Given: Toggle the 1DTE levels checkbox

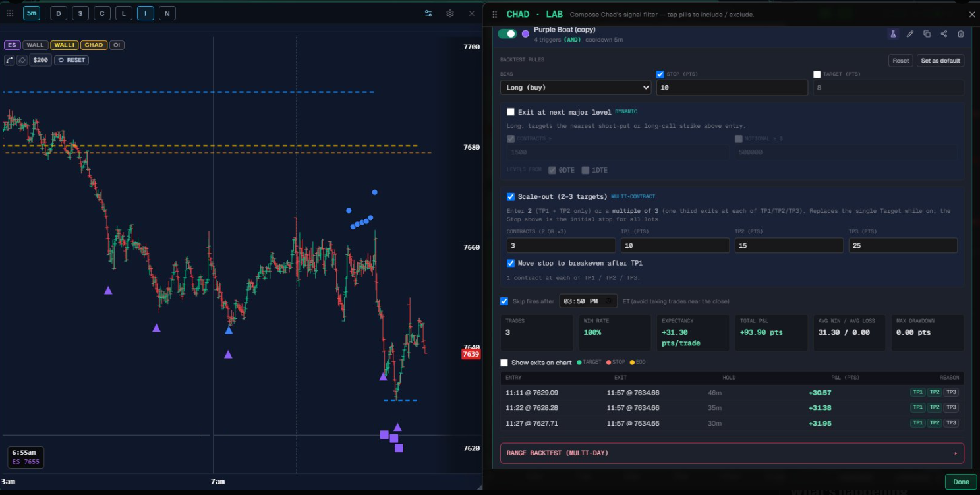Looking at the screenshot, I should point(585,170).
